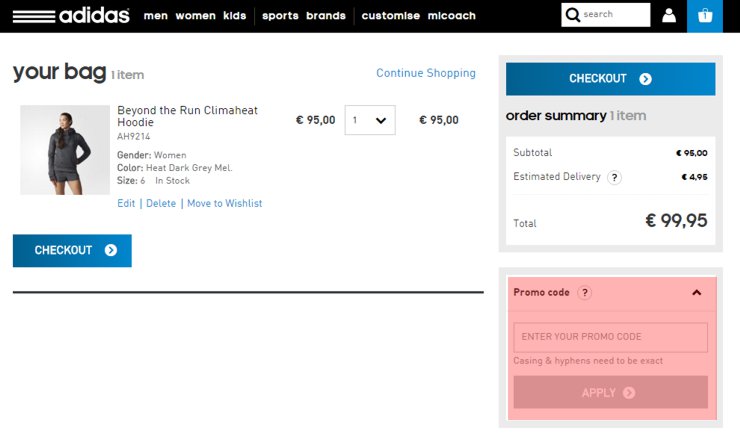Open the kids menu
This screenshot has width=740, height=440.
click(235, 16)
